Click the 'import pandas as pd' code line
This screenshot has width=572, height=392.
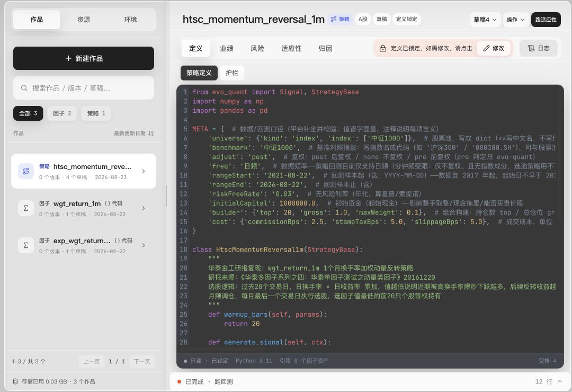pos(230,111)
